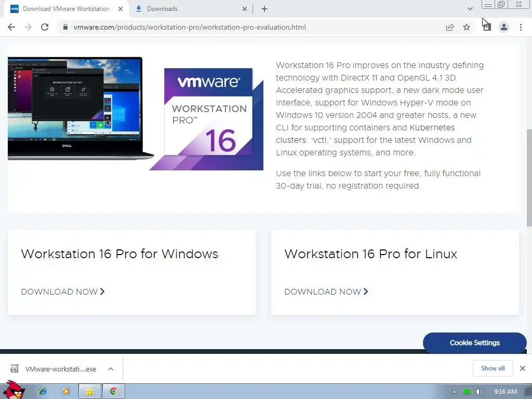Show hidden system tray icons
532x399 pixels.
point(454,392)
